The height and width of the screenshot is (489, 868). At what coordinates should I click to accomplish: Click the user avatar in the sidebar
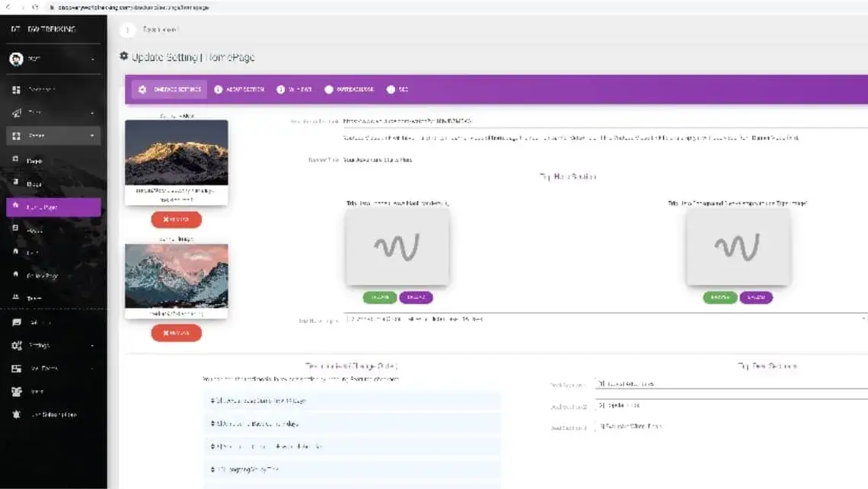point(16,59)
